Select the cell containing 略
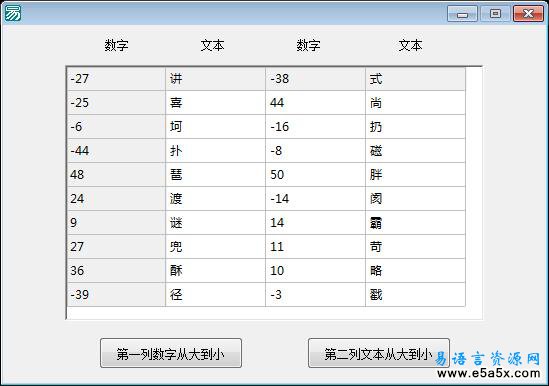Screen dimensions: 549x386 tap(416, 271)
